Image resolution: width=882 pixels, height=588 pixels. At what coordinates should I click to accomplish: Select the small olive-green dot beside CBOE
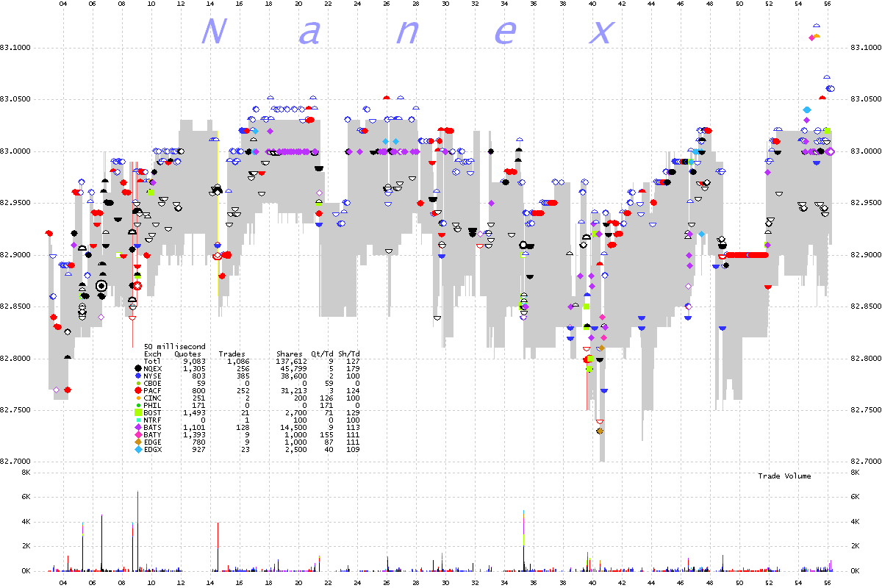[137, 383]
